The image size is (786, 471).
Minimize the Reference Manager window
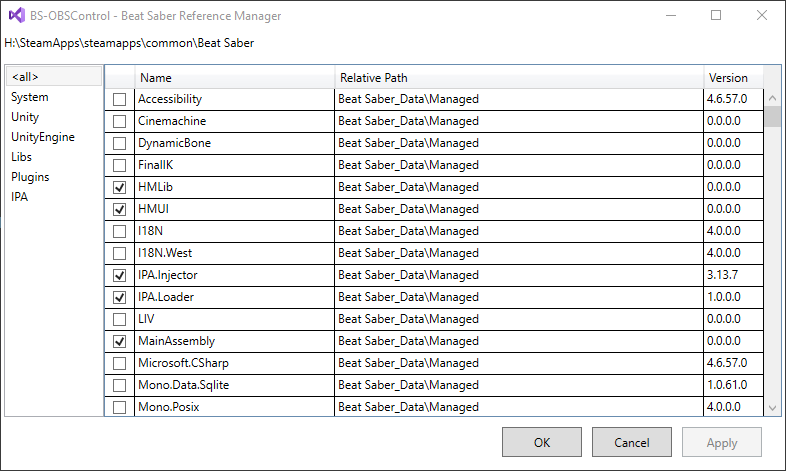tap(671, 16)
